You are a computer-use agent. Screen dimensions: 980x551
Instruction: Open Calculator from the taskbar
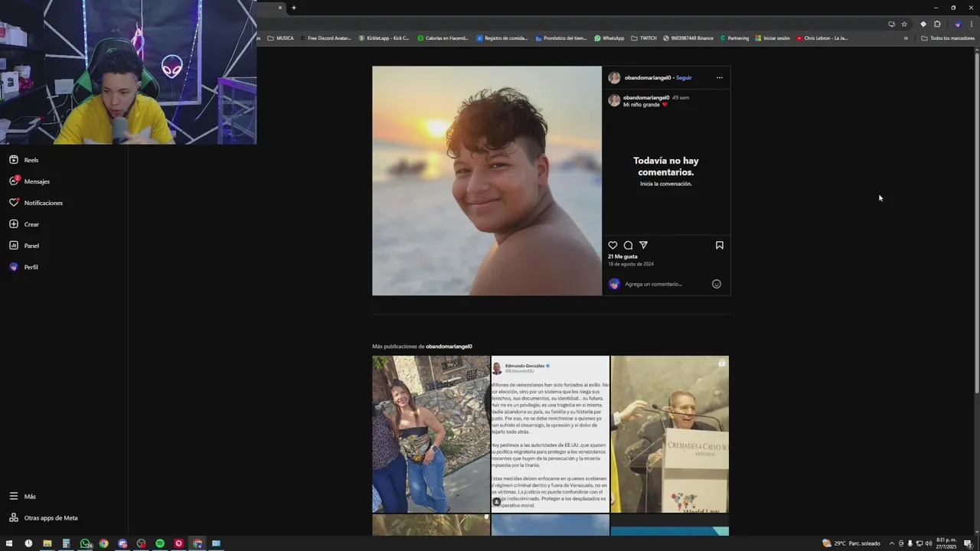(x=66, y=543)
